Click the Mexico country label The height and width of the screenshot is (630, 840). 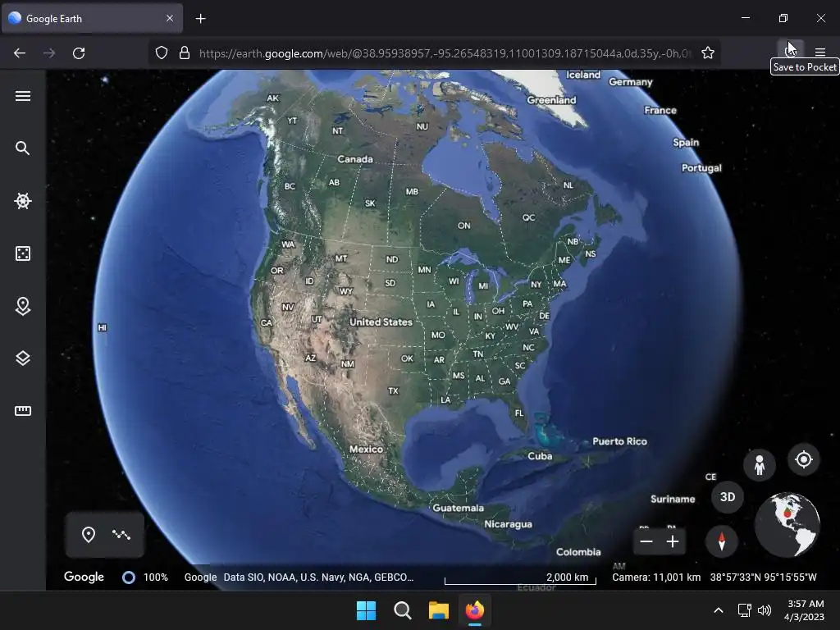367,449
